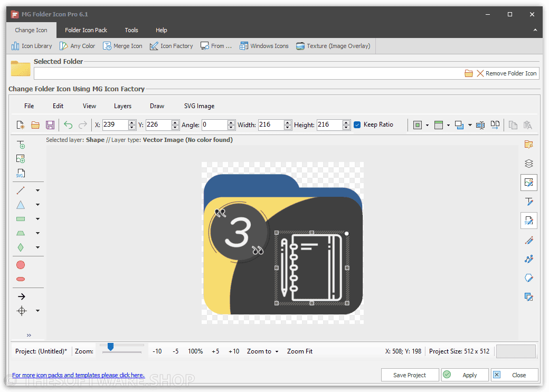This screenshot has width=549, height=392.
Task: Open the View menu
Action: pos(89,106)
